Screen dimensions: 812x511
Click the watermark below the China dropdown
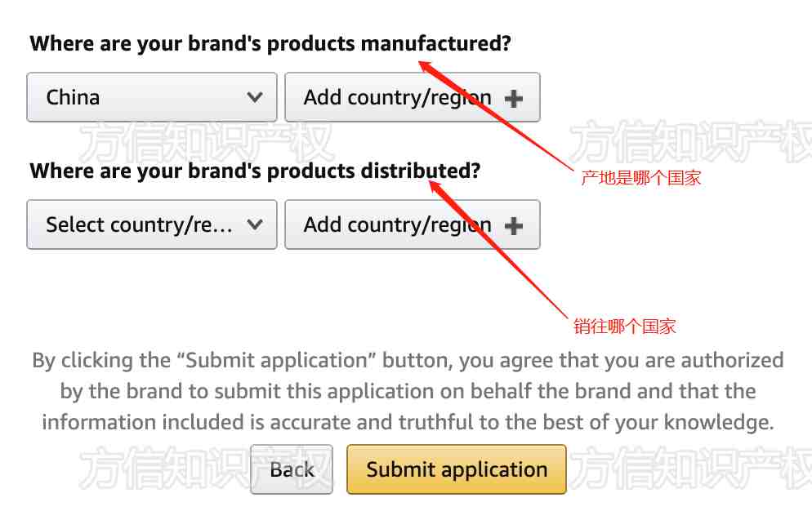(x=206, y=142)
